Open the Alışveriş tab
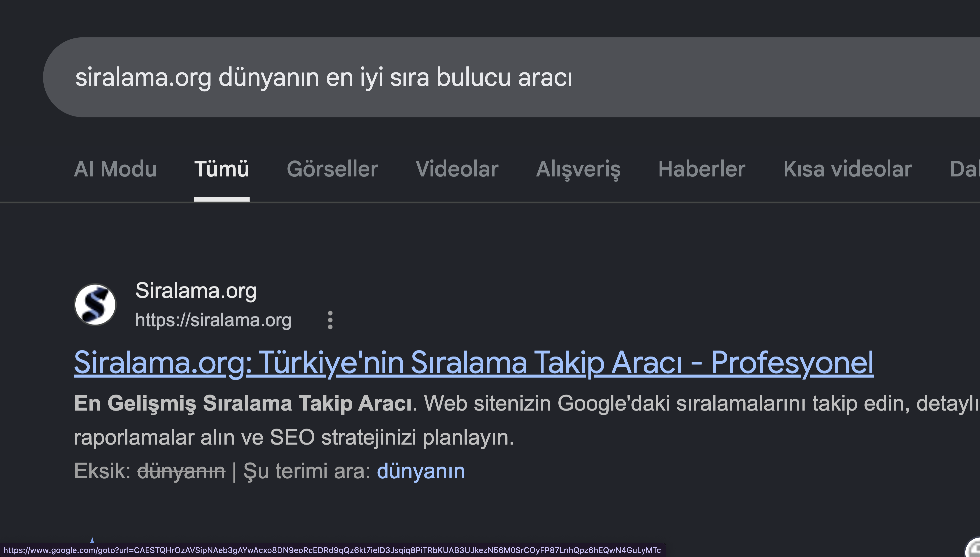980x557 pixels. coord(578,169)
